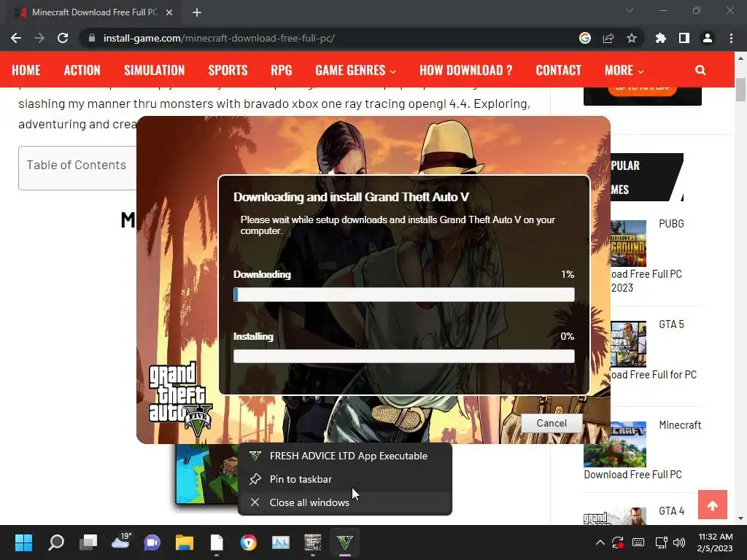The height and width of the screenshot is (560, 747).
Task: Open Chrome from the taskbar
Action: click(x=248, y=542)
